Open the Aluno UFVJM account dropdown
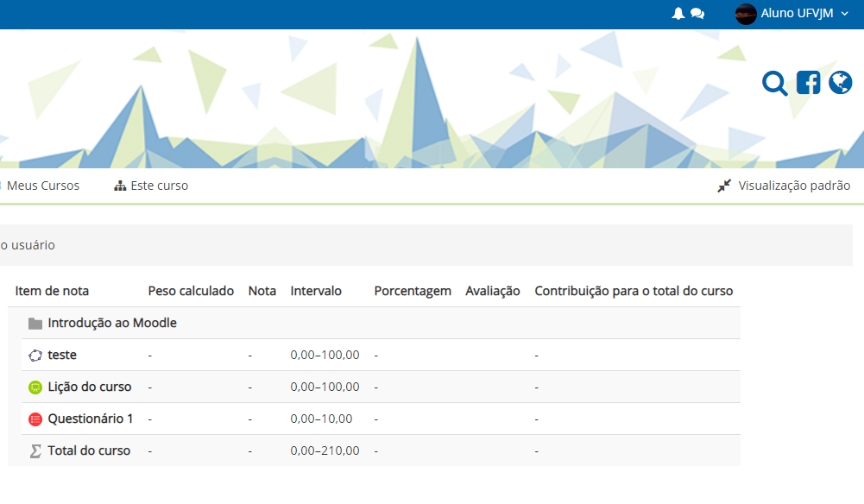 pyautogui.click(x=794, y=13)
